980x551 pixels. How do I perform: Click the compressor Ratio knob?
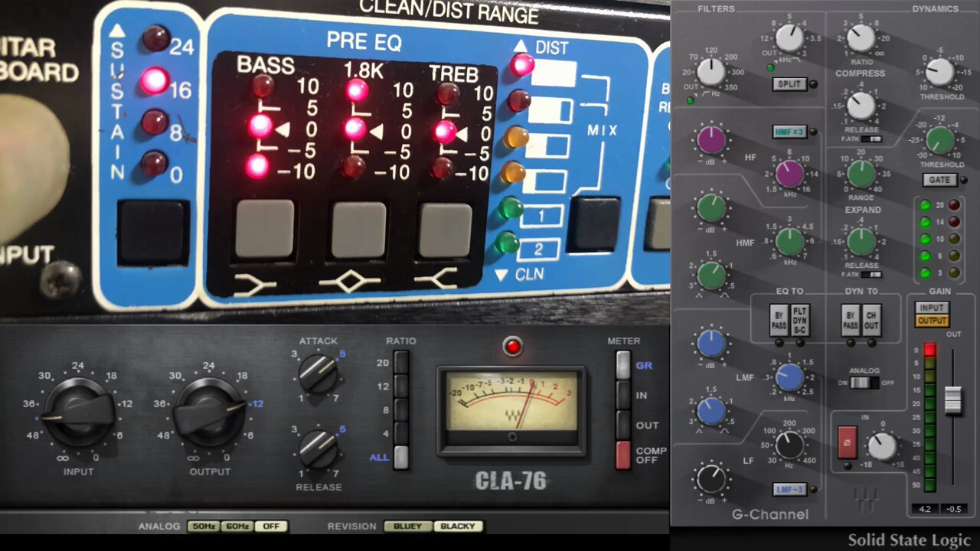click(861, 37)
